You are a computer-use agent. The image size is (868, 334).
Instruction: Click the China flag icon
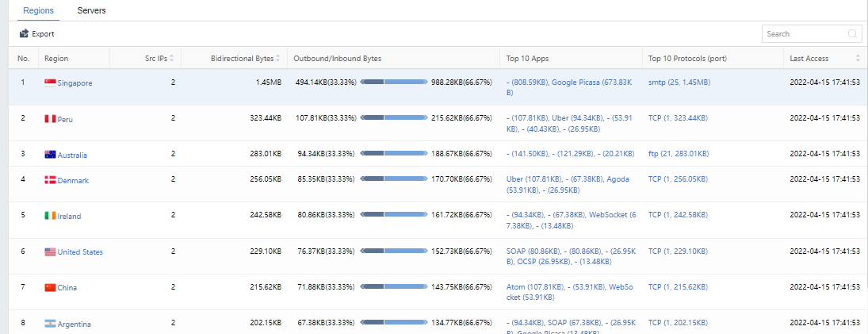click(x=51, y=288)
